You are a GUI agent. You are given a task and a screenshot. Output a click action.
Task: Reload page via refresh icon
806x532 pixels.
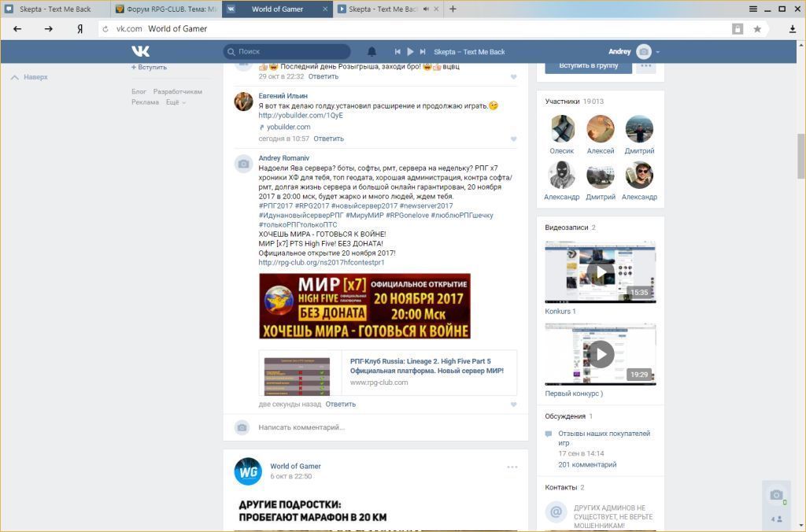105,29
